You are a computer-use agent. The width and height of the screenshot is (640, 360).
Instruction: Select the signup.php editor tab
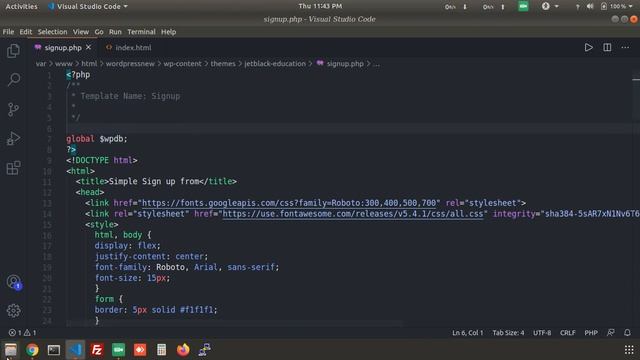point(63,48)
